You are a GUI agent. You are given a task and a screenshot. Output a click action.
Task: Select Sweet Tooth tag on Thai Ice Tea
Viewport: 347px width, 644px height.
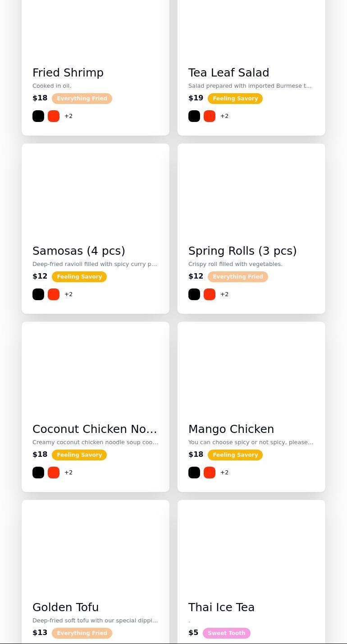[227, 633]
